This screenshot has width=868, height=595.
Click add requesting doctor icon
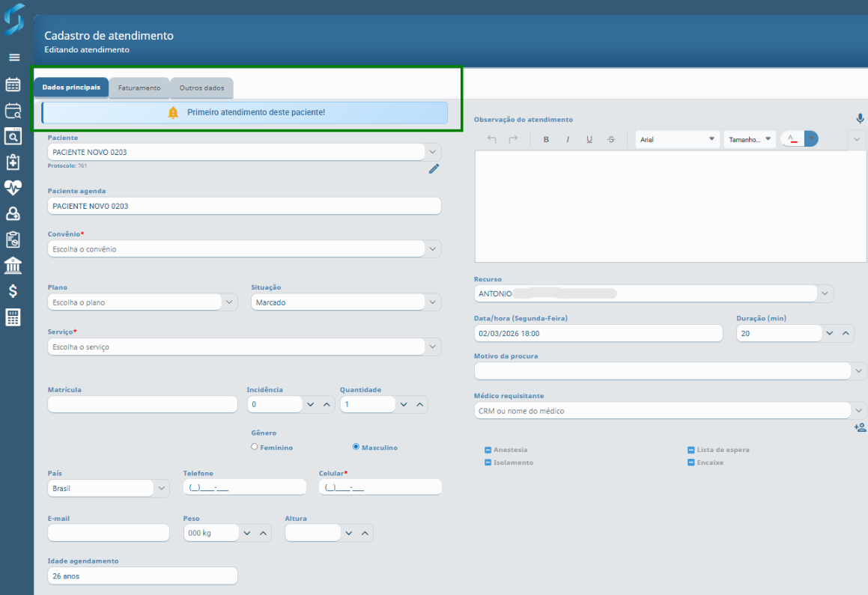tap(860, 427)
